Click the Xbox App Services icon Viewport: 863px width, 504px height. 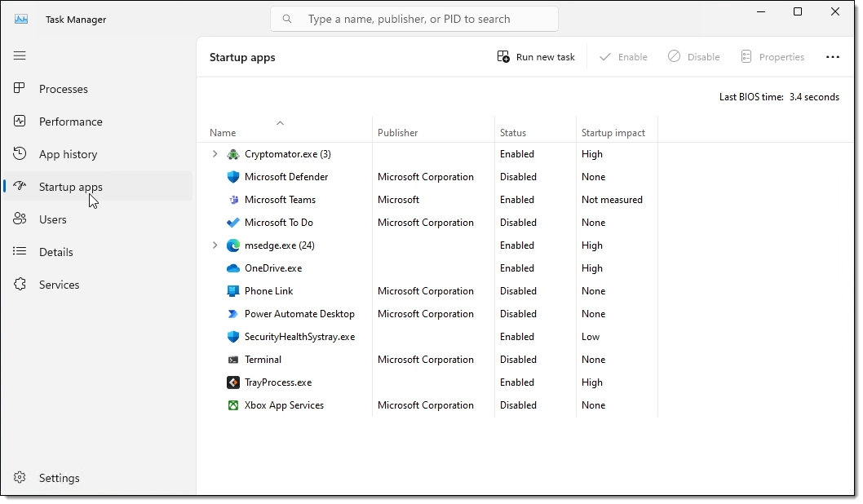233,405
